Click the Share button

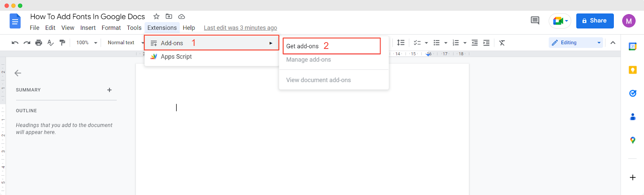pyautogui.click(x=595, y=21)
